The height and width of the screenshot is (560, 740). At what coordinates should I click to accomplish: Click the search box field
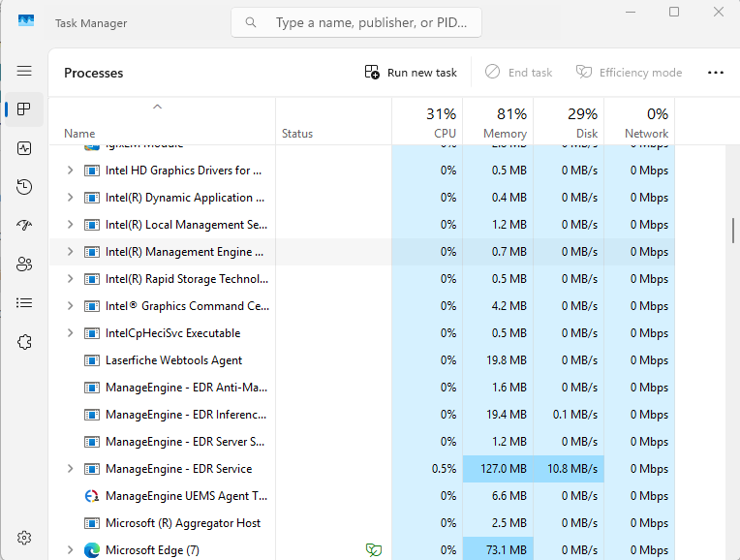click(373, 22)
